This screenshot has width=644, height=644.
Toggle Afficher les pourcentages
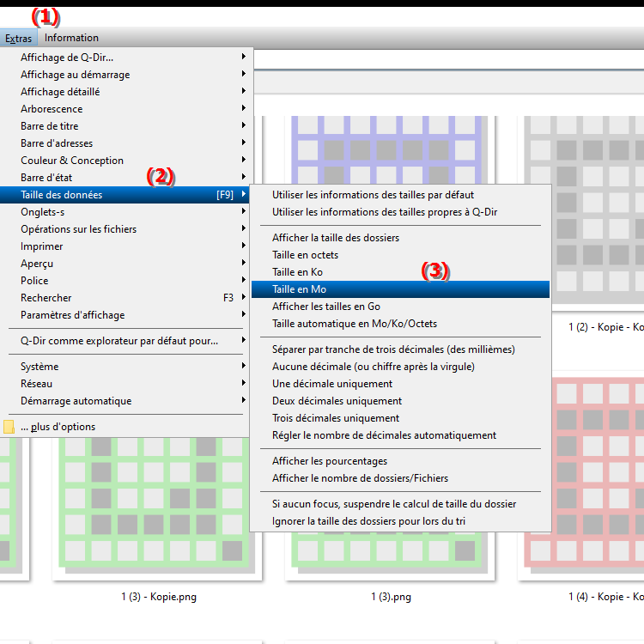click(400, 461)
